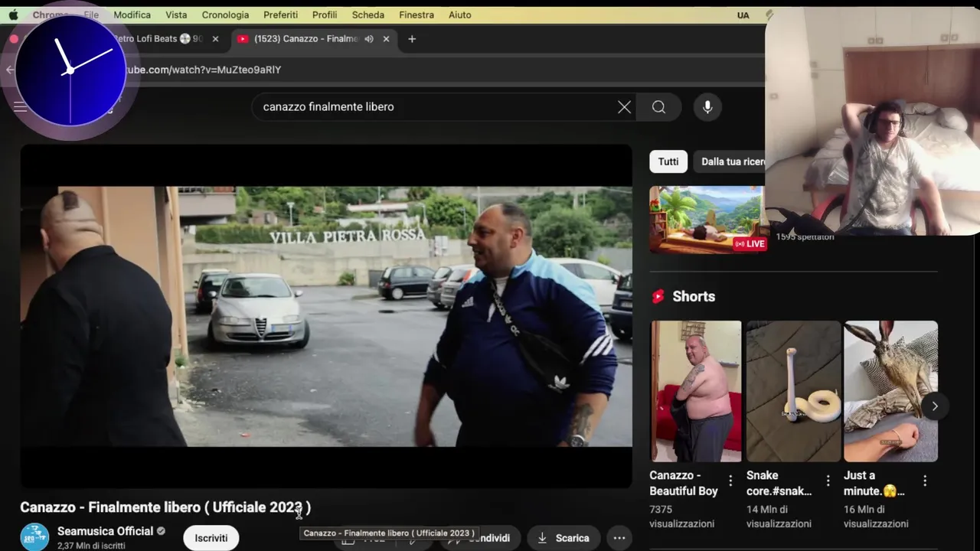Mute the Canazzo tab via speaker icon
Viewport: 980px width, 551px height.
[x=369, y=39]
